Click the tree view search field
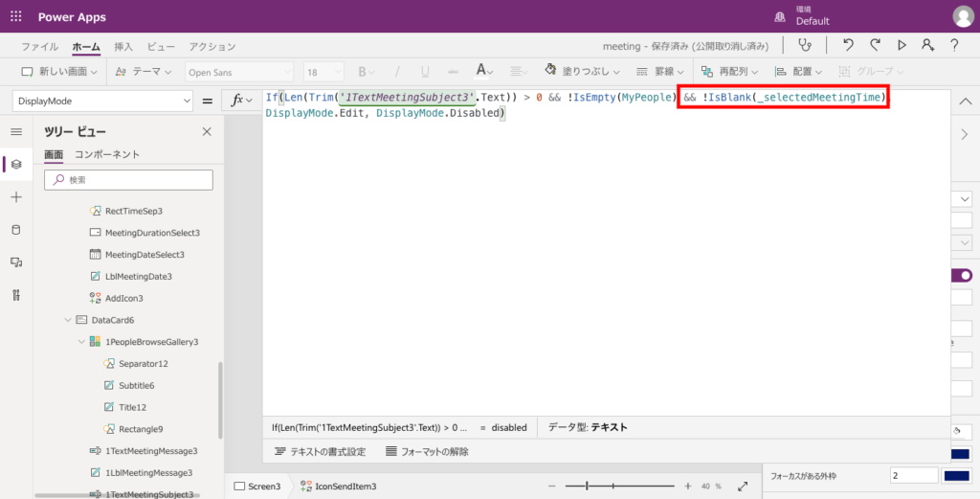Screen dimensions: 980x499 click(x=129, y=179)
